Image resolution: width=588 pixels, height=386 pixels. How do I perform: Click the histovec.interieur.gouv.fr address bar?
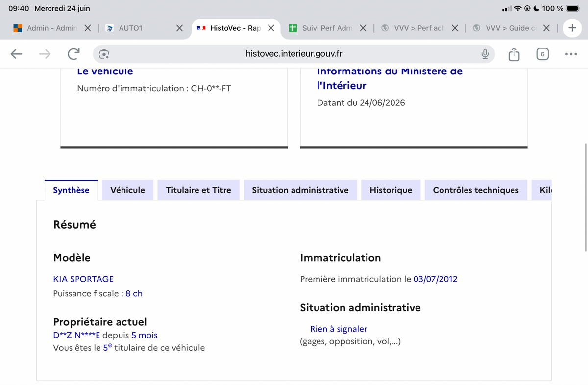tap(294, 54)
